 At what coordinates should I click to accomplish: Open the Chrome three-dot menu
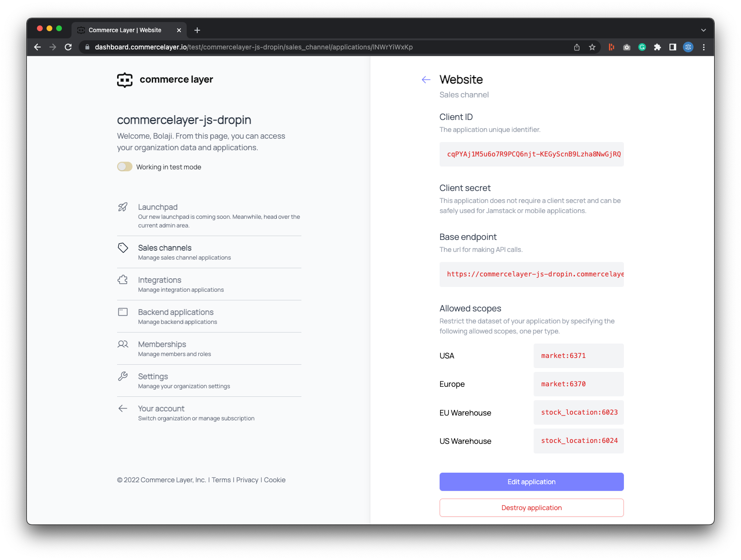pyautogui.click(x=704, y=47)
